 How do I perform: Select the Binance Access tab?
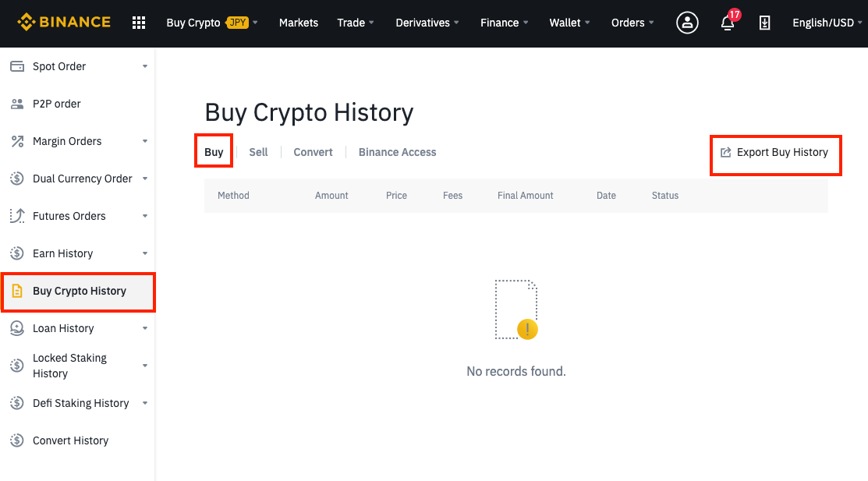point(398,152)
